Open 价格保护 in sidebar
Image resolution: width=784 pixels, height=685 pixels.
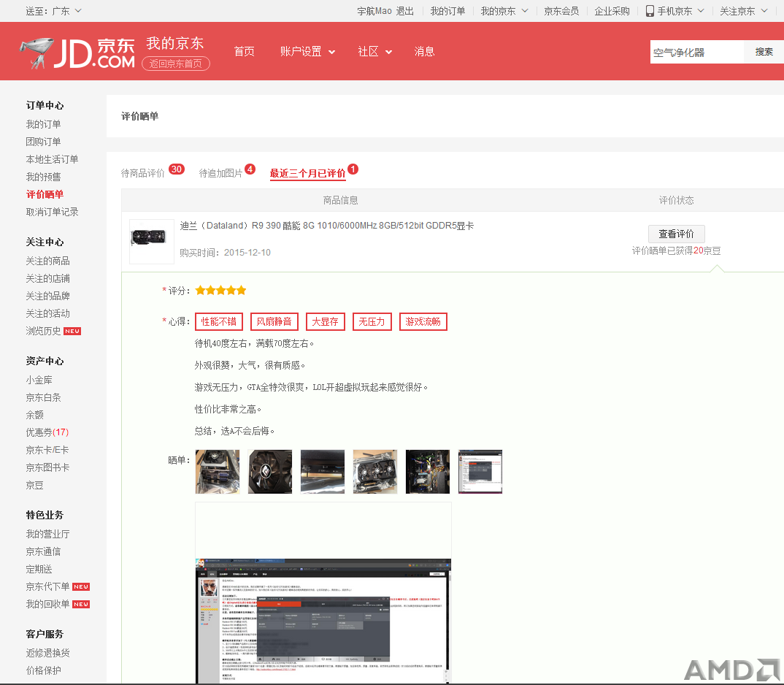pos(44,670)
